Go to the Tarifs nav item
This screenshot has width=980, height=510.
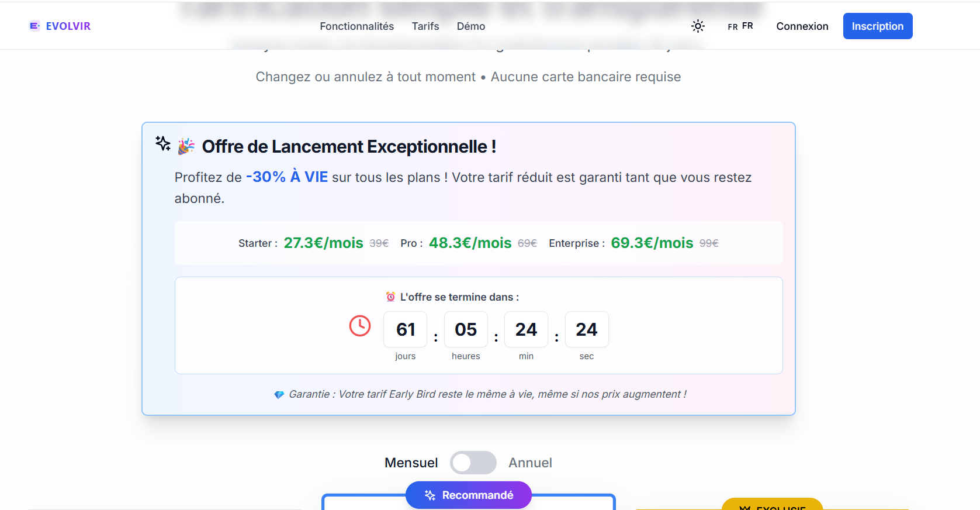click(425, 26)
